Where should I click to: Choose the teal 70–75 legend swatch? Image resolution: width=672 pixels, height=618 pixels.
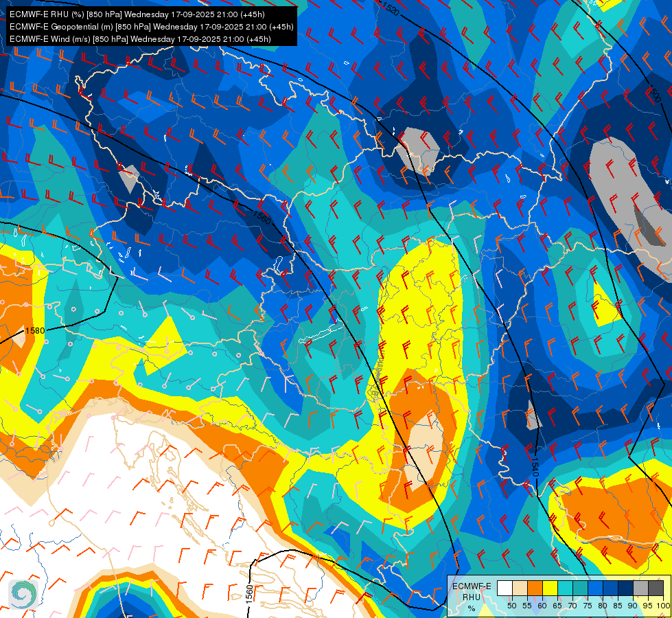tap(581, 588)
